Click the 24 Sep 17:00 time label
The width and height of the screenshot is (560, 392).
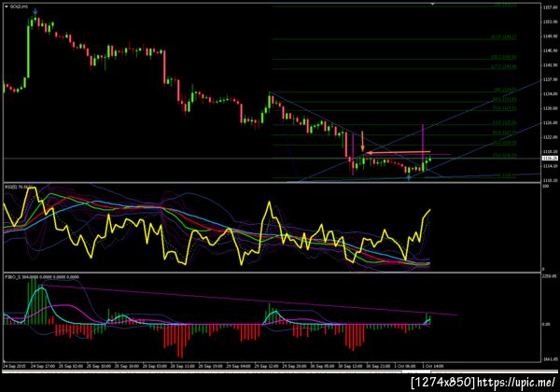pyautogui.click(x=43, y=366)
